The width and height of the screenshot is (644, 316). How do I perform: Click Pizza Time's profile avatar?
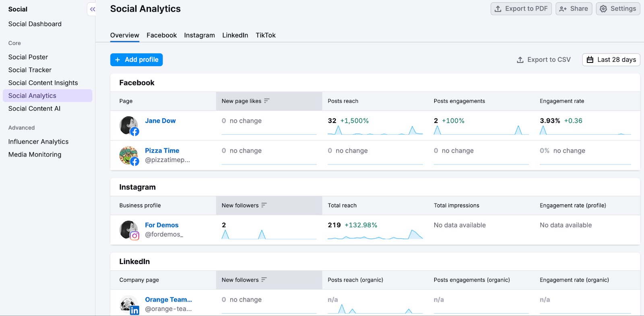click(x=129, y=156)
